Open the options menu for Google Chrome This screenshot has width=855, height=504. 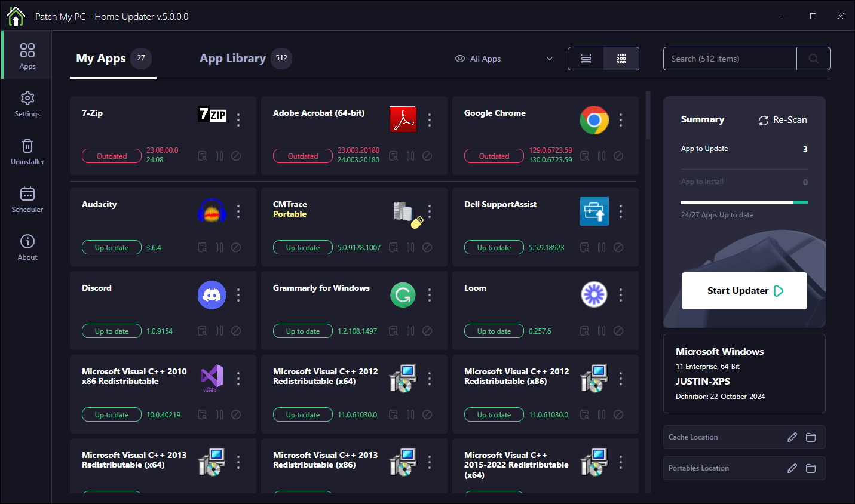[x=621, y=119]
